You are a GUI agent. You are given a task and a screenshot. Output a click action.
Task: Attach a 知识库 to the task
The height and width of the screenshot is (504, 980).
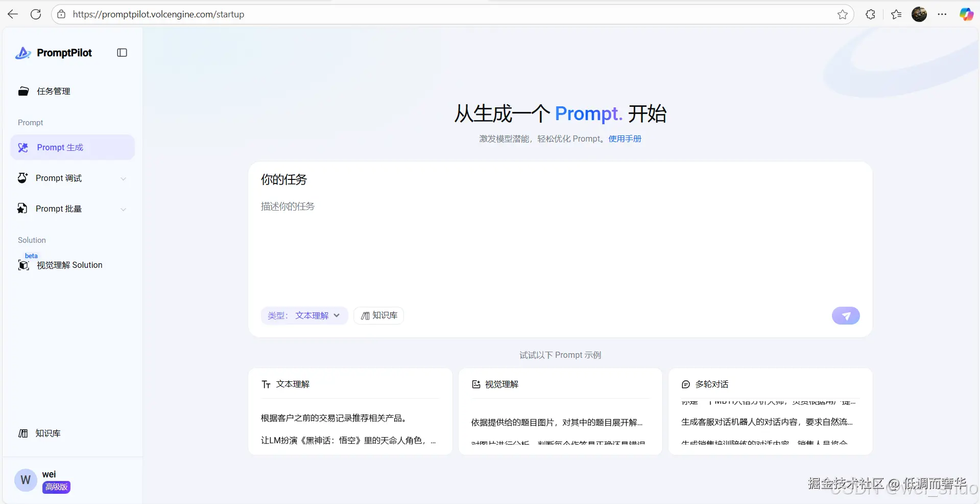click(378, 315)
